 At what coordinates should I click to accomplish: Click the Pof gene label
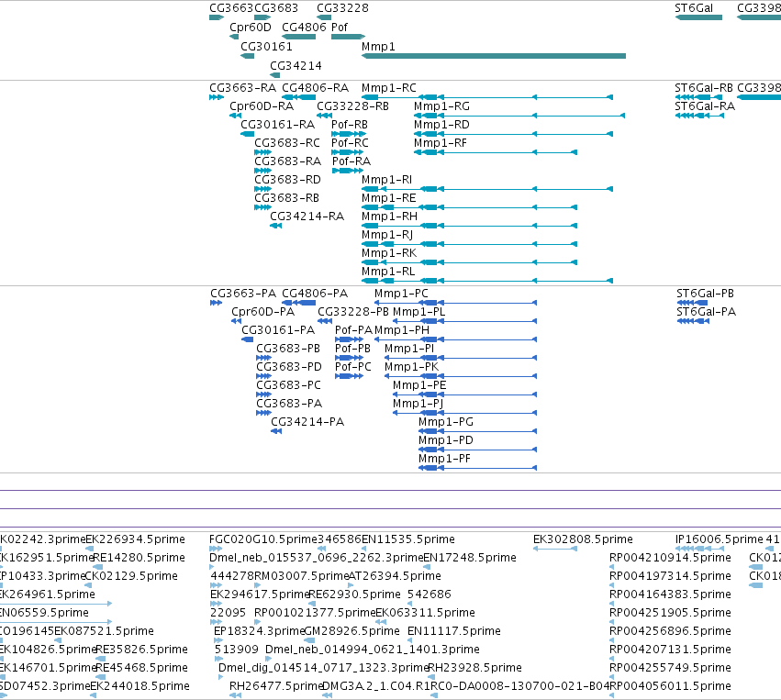(340, 27)
